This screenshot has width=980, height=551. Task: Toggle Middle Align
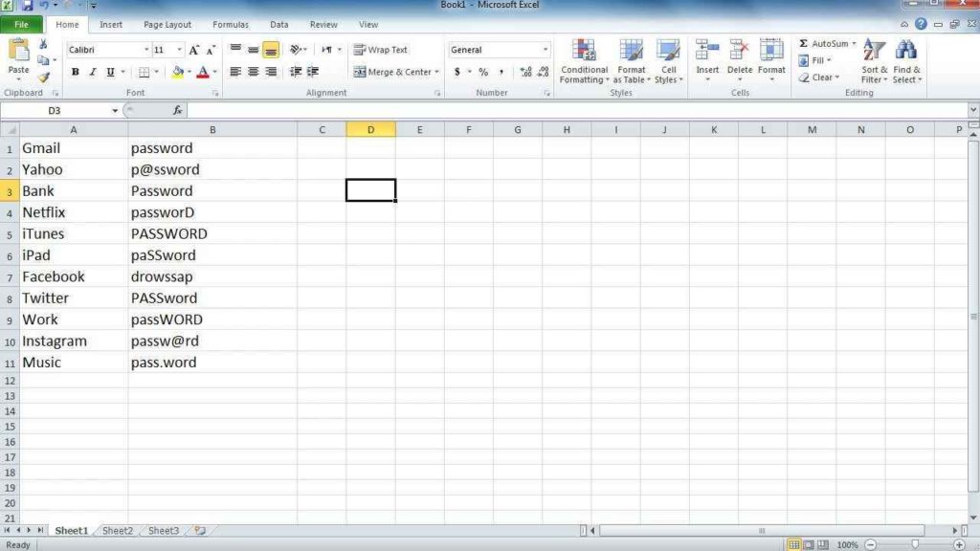[x=253, y=50]
